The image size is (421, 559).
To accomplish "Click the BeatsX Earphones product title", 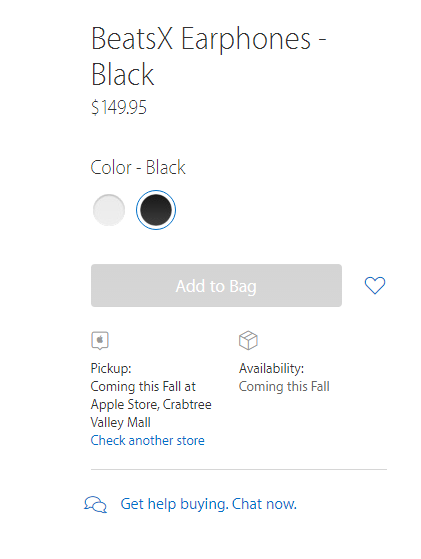I will click(x=209, y=56).
